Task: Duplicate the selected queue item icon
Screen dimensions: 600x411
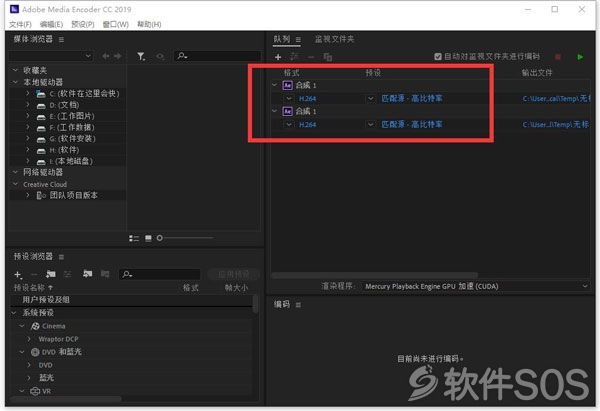Action: pyautogui.click(x=328, y=57)
